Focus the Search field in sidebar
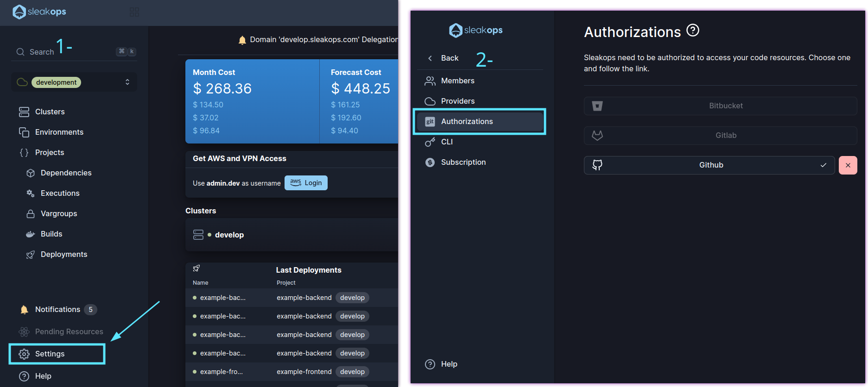Viewport: 868px width, 387px height. pyautogui.click(x=74, y=52)
